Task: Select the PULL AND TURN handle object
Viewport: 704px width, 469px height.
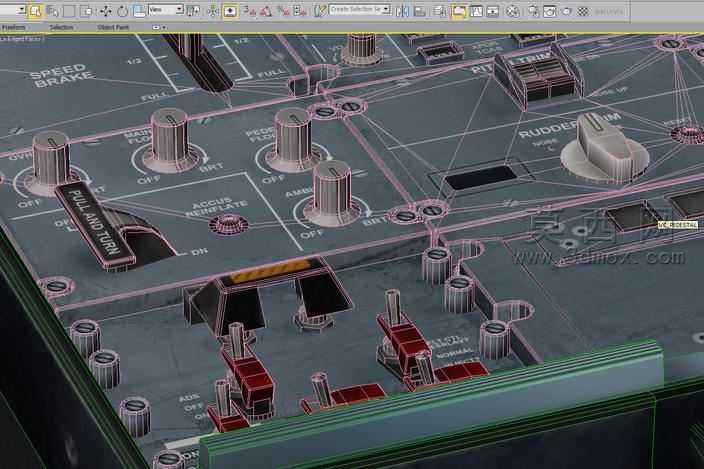Action: pyautogui.click(x=96, y=224)
